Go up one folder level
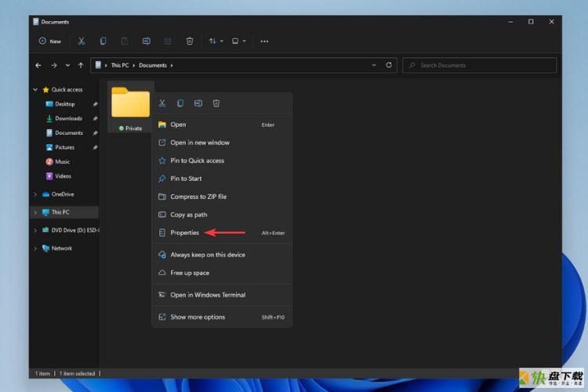 click(x=81, y=65)
